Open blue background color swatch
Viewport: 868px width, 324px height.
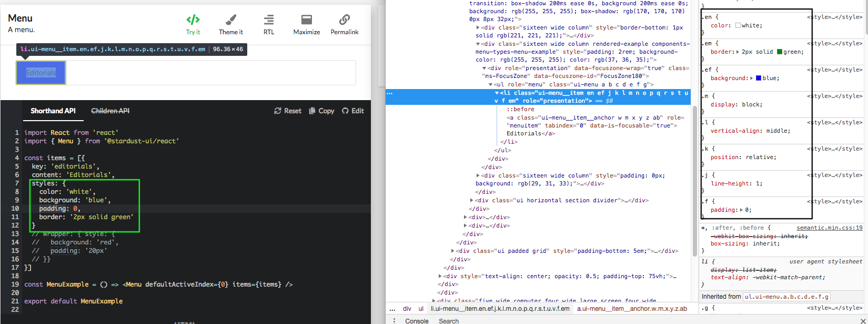point(759,78)
